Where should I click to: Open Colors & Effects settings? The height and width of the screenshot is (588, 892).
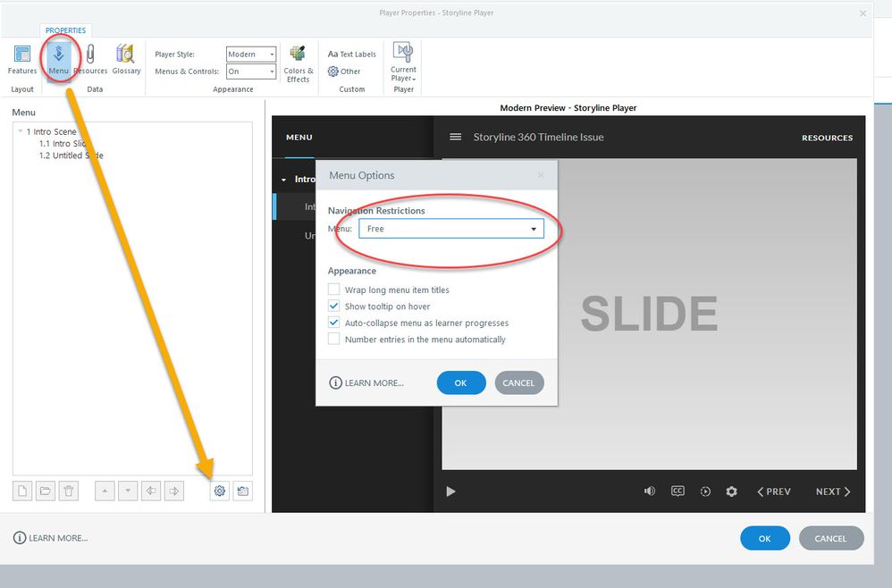[298, 63]
